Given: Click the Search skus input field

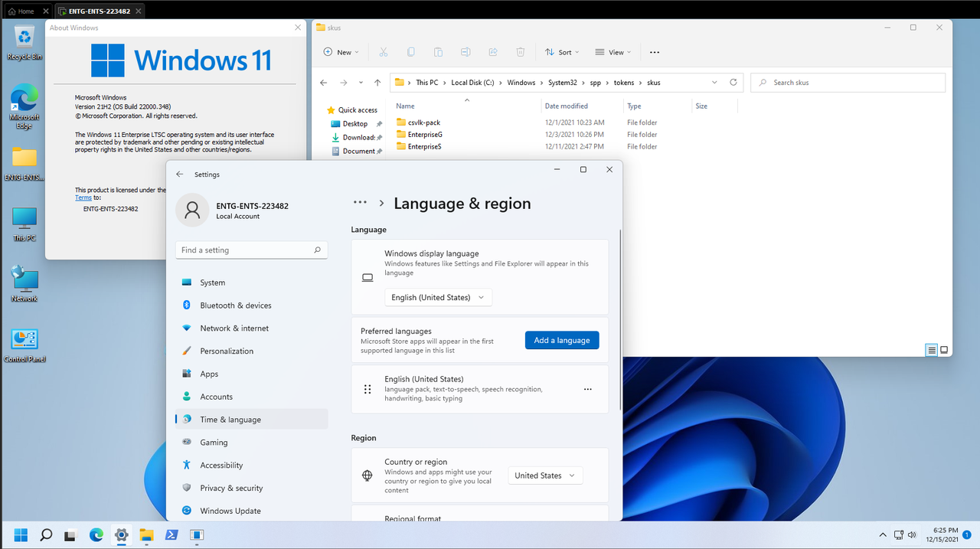Looking at the screenshot, I should tap(848, 83).
